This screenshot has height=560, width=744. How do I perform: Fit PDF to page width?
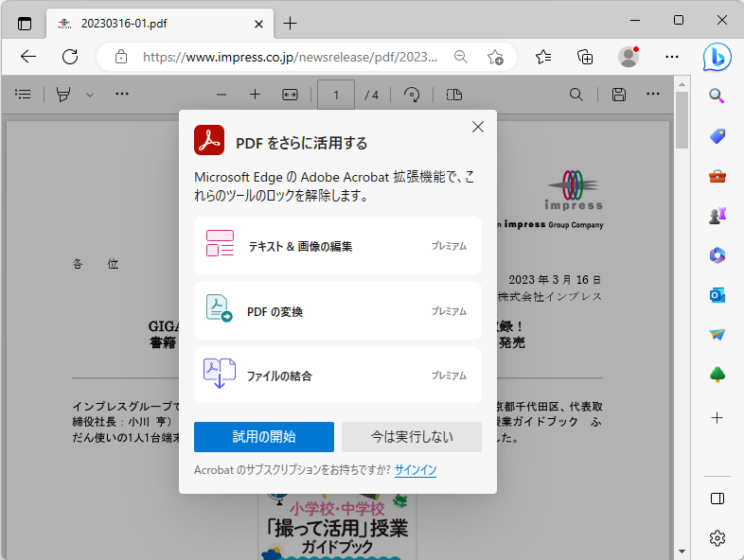coord(290,95)
